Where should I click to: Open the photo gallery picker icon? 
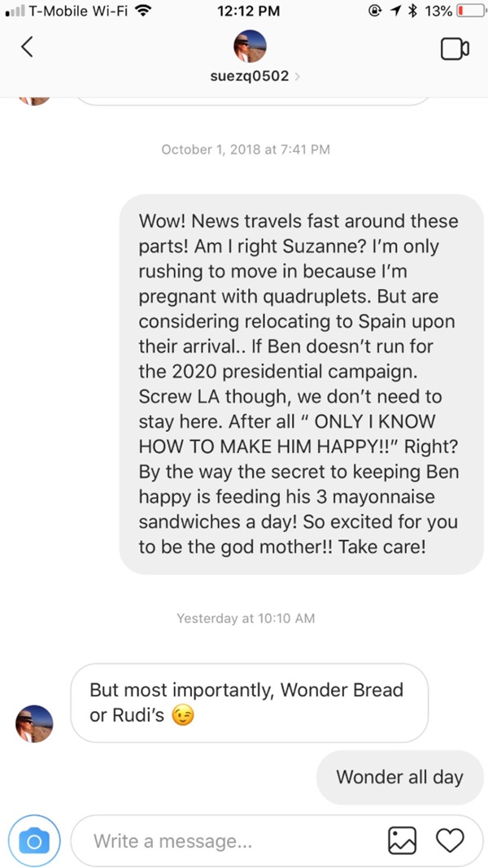coord(402,841)
